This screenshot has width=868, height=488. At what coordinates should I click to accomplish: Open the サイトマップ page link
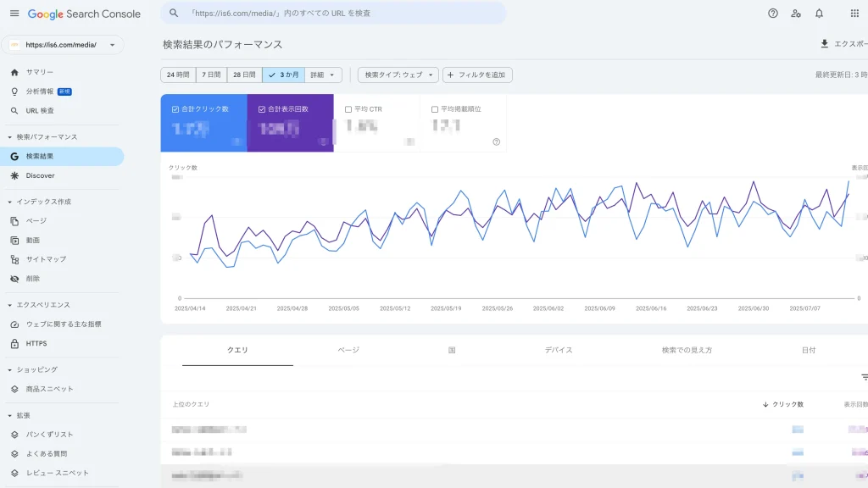[46, 259]
